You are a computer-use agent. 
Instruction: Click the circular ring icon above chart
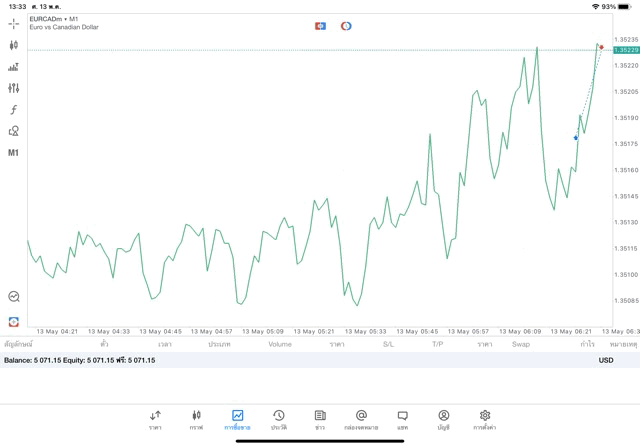tap(346, 26)
